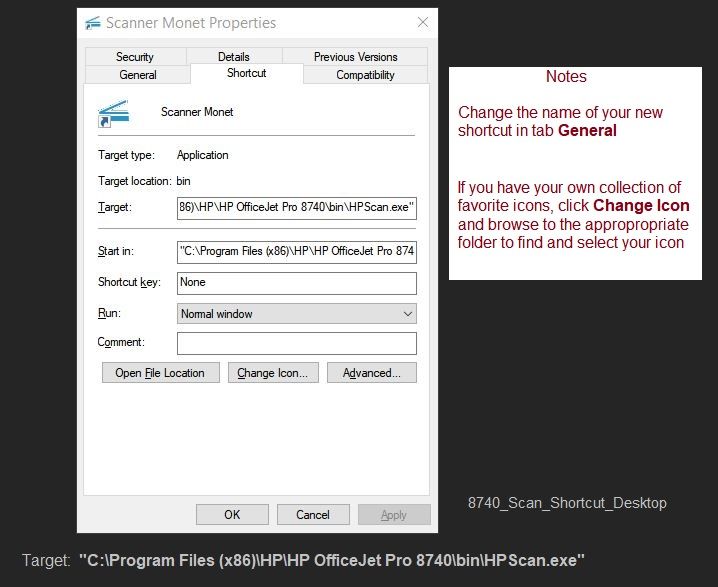The height and width of the screenshot is (587, 718).
Task: Click the bold 'General' word in Notes
Action: tap(587, 130)
